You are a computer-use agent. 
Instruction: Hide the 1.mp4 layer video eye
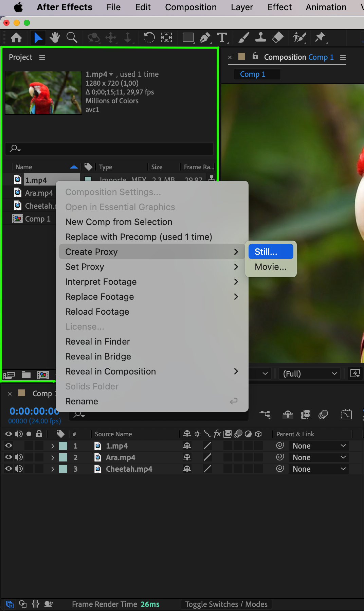(9, 446)
